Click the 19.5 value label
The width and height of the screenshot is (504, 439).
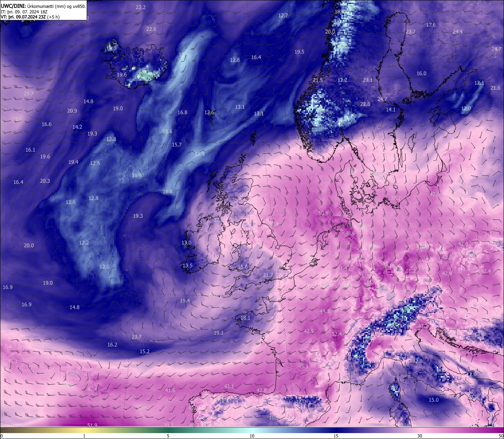(x=299, y=52)
